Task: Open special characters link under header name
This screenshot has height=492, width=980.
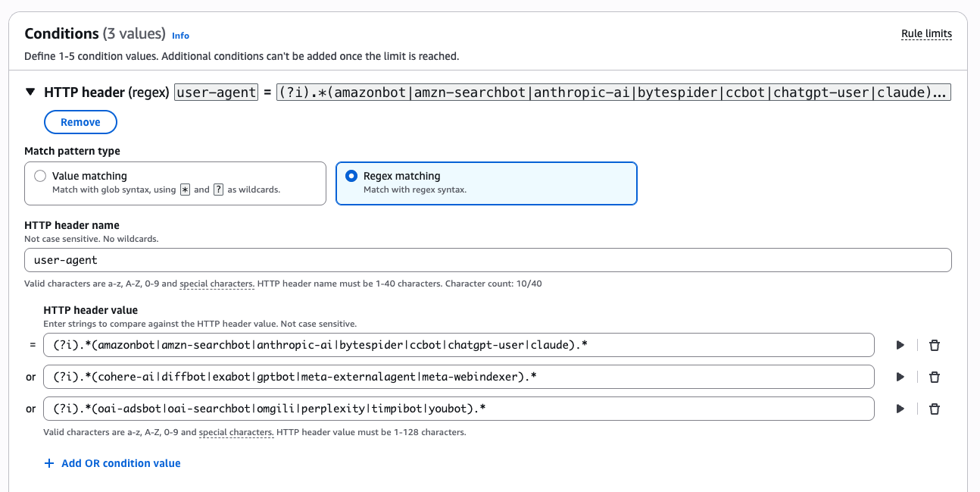Action: click(x=216, y=284)
